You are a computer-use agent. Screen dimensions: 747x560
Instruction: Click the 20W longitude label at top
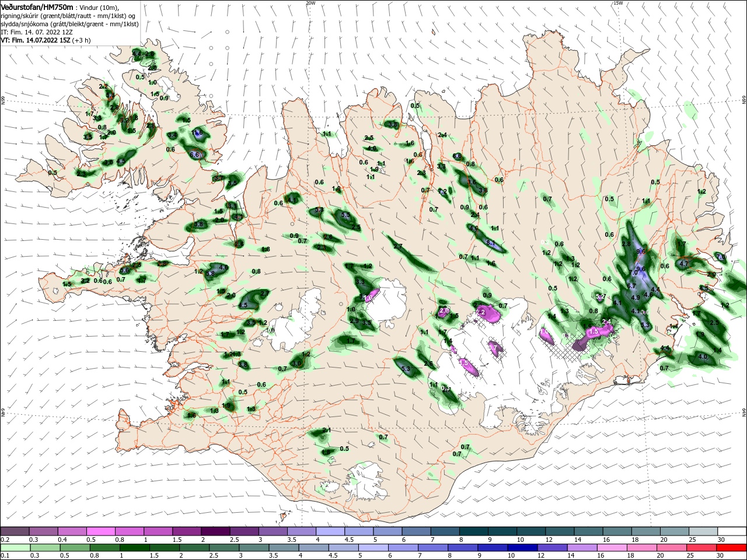(310, 3)
